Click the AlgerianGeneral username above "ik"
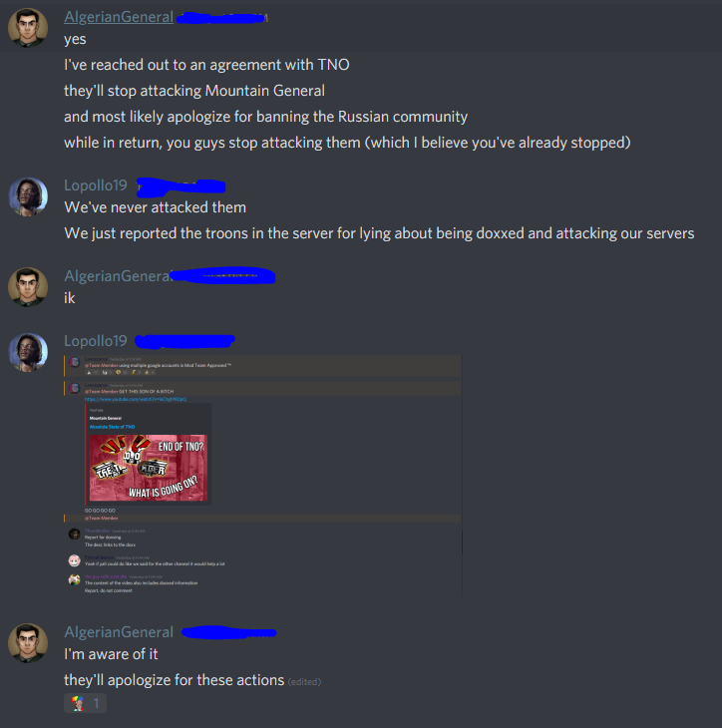The width and height of the screenshot is (722, 728). 118,276
